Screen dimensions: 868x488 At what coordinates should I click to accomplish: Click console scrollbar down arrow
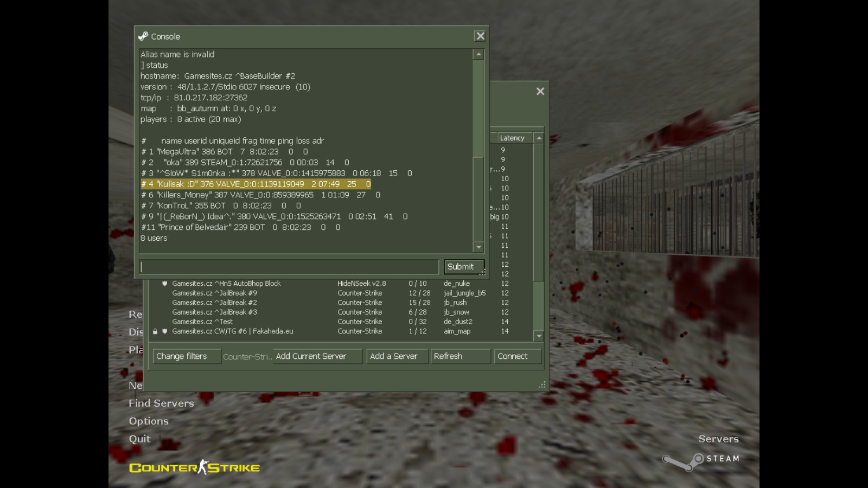click(478, 247)
